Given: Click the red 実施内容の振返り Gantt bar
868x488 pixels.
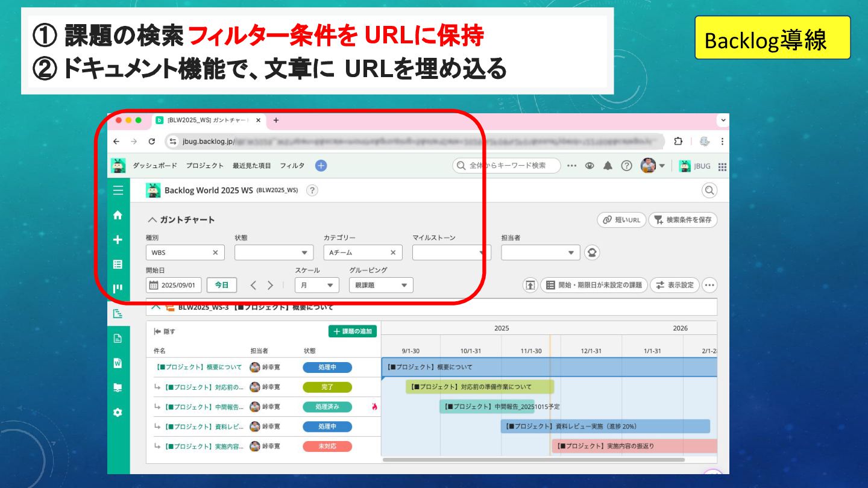Looking at the screenshot, I should tap(635, 446).
